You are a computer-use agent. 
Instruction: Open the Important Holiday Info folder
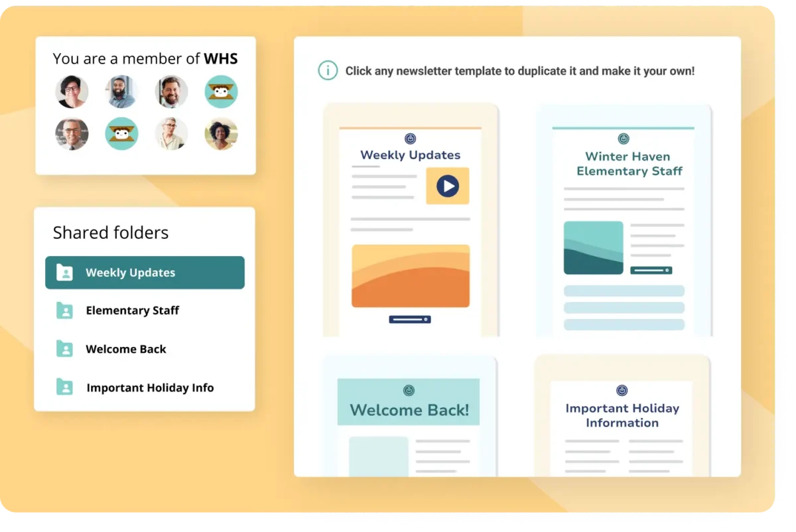coord(145,387)
